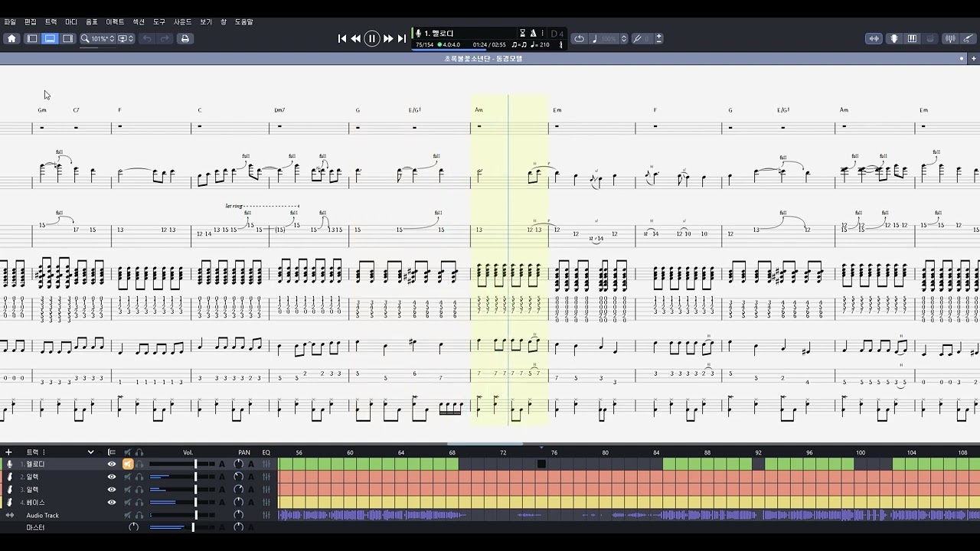Rewind to the previous bar
Image resolution: width=980 pixels, height=551 pixels.
pos(356,38)
